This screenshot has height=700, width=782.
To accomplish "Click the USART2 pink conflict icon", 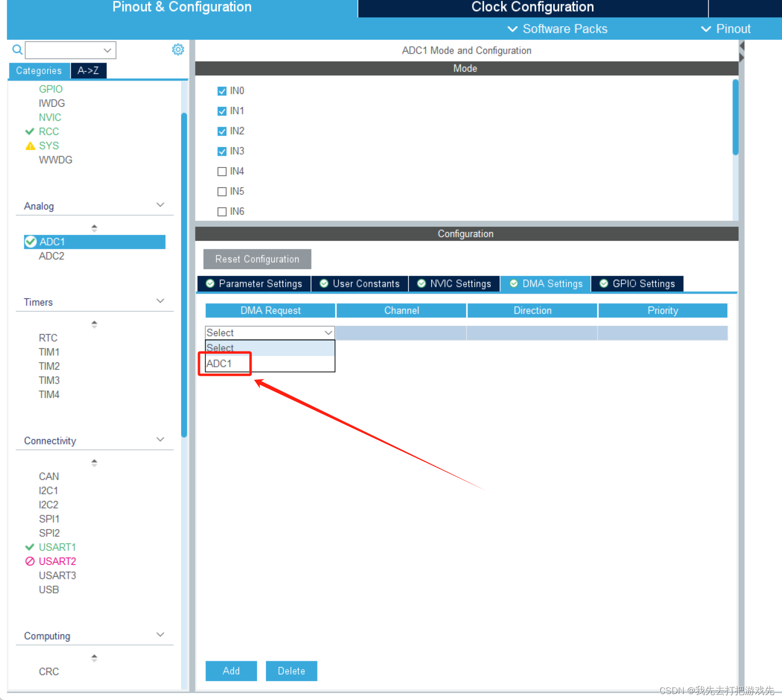I will [30, 561].
